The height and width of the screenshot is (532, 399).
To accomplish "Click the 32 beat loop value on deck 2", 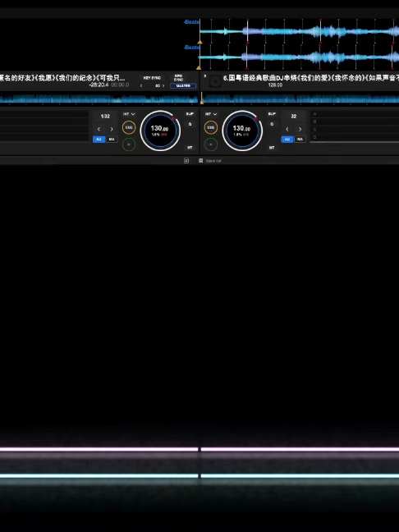I will (293, 117).
